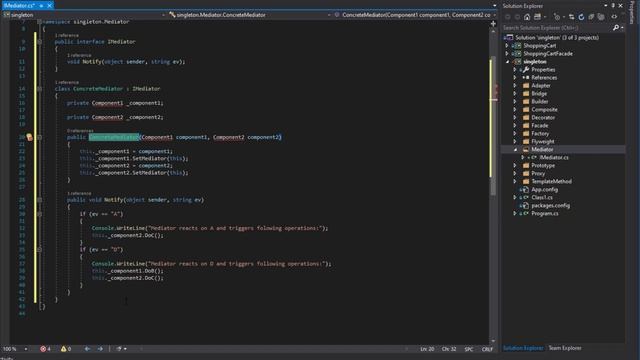Click the red error count icon in status strip

coord(43,349)
